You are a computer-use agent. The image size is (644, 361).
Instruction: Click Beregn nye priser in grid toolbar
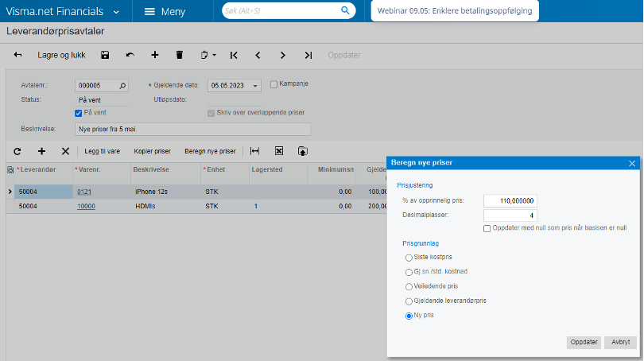[x=210, y=150]
